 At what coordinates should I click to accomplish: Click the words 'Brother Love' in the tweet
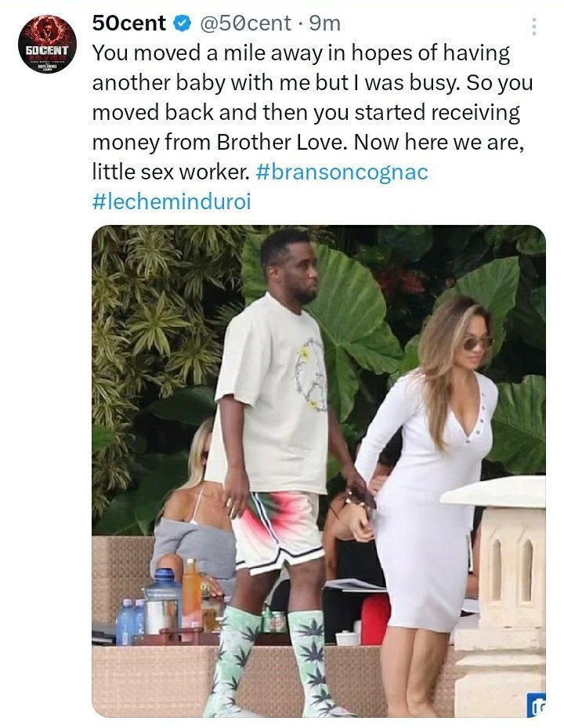click(x=281, y=142)
